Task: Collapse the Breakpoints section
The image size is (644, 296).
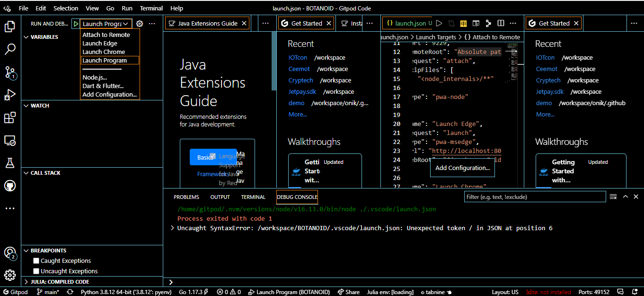Action: tap(92, 251)
